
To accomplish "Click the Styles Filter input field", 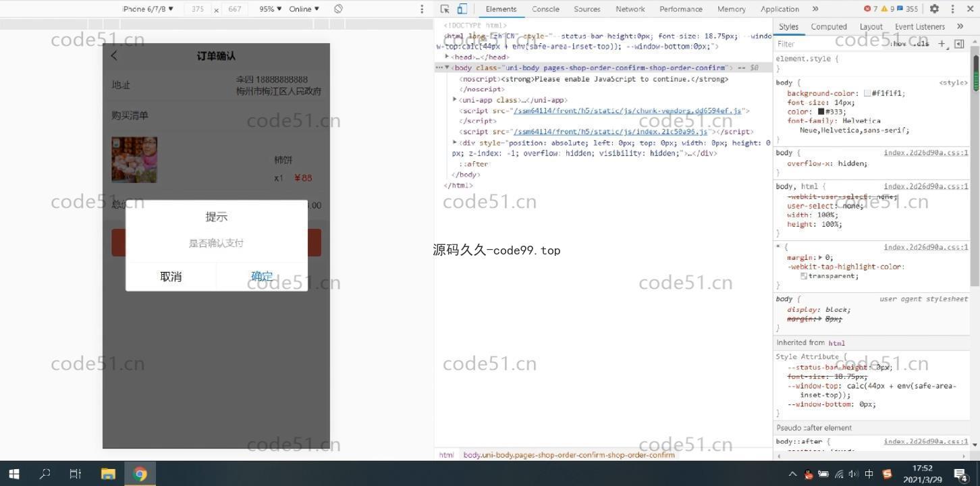I will point(830,44).
